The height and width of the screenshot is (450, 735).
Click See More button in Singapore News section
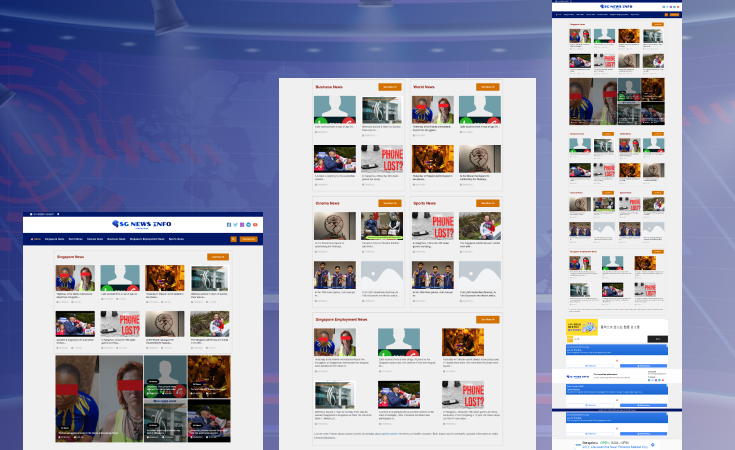(x=217, y=257)
